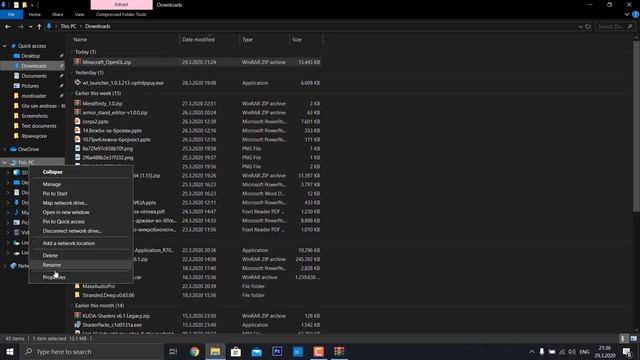Open Photoshop from the taskbar
Image resolution: width=640 pixels, height=360 pixels.
pyautogui.click(x=277, y=351)
